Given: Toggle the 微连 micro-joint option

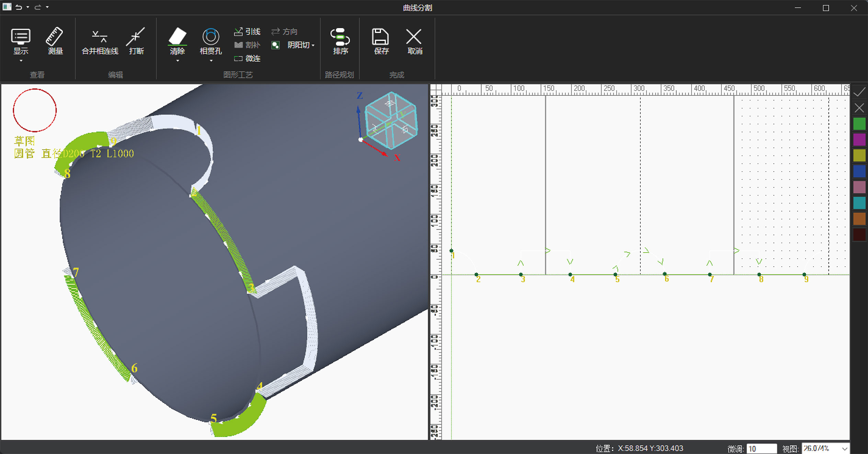Looking at the screenshot, I should coord(248,58).
